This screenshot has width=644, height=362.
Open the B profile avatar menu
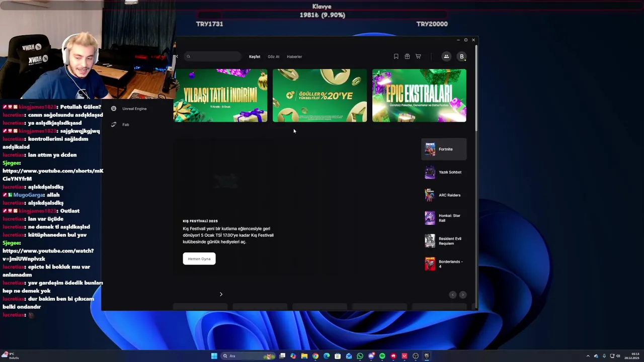[x=461, y=56]
